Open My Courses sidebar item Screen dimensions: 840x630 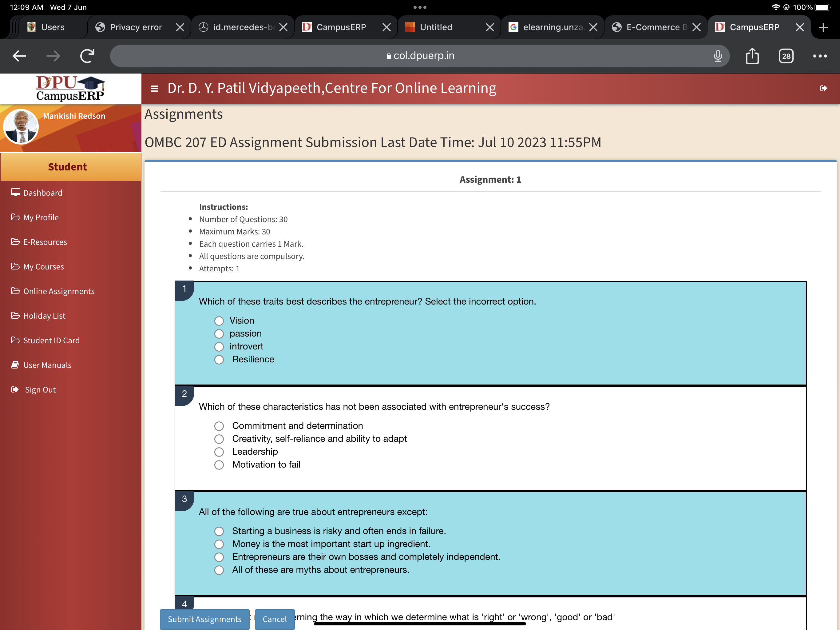coord(43,267)
